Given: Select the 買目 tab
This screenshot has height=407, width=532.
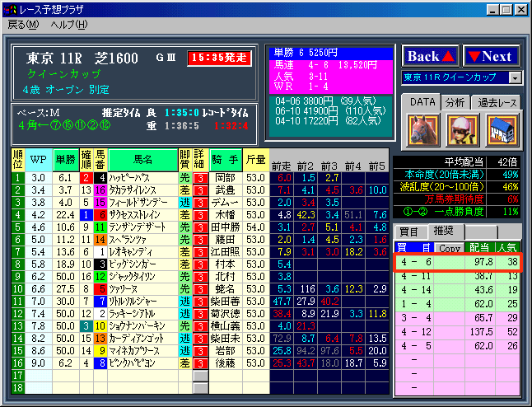Looking at the screenshot, I should (409, 232).
